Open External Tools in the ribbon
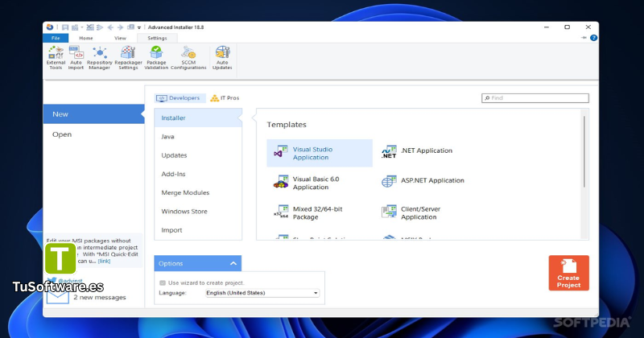644x338 pixels. coord(56,57)
